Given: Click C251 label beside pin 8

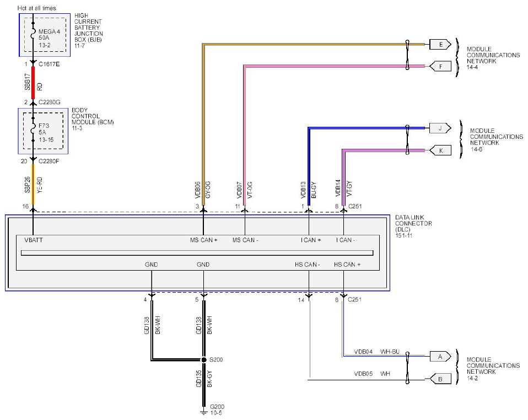Looking at the screenshot, I should [x=355, y=206].
